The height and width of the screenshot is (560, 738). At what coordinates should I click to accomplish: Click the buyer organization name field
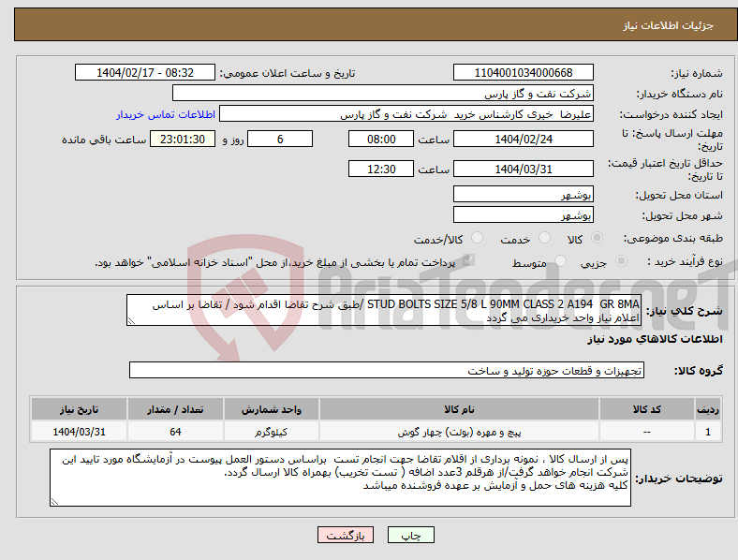tap(383, 93)
